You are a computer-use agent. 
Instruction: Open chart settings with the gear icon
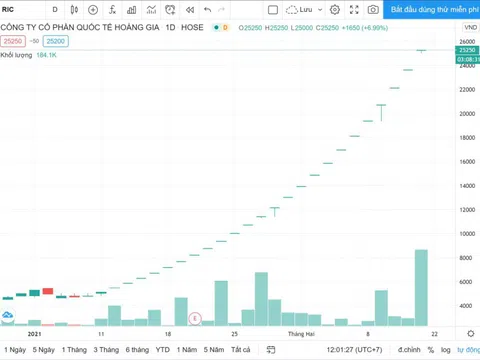pyautogui.click(x=335, y=10)
